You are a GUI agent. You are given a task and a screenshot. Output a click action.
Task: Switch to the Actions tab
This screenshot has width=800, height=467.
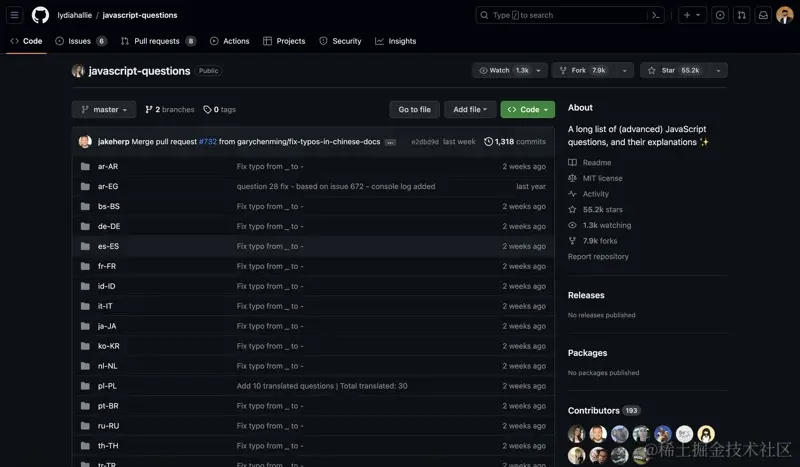click(x=230, y=41)
